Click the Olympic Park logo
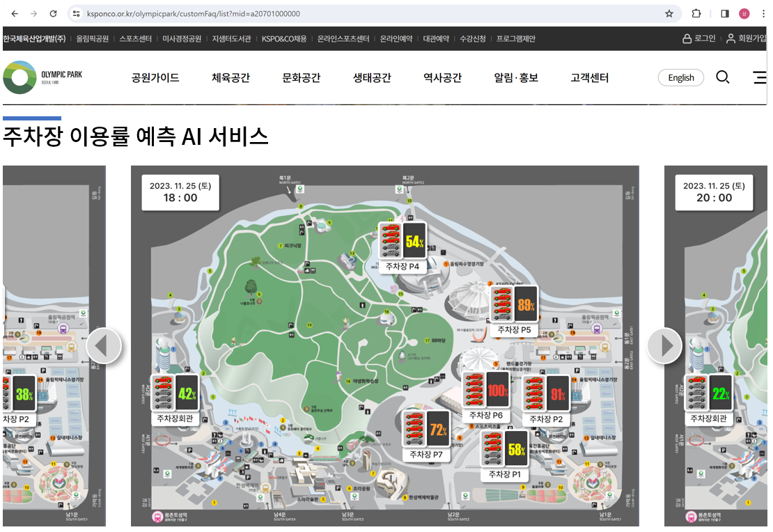 [42, 77]
